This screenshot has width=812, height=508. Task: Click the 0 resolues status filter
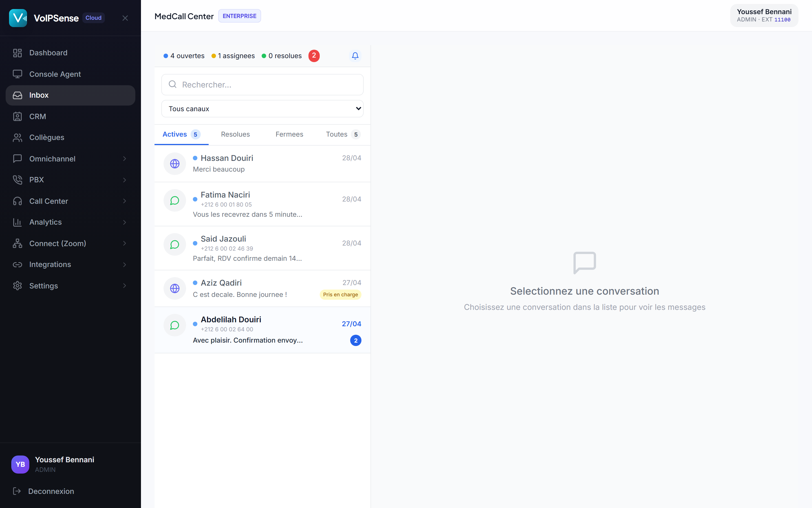coord(282,56)
